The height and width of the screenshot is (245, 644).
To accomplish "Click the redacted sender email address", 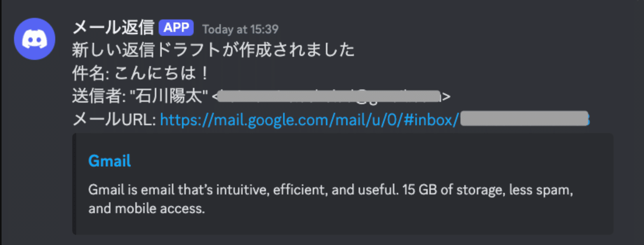I will point(329,96).
